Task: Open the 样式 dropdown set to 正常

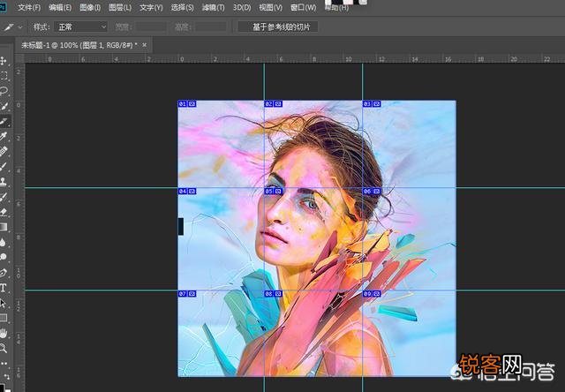Action: click(80, 27)
